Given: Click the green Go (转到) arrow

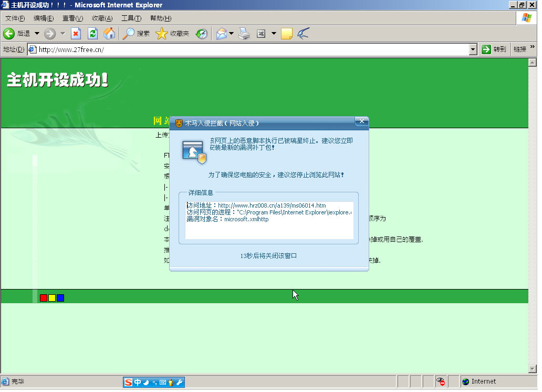Looking at the screenshot, I should (x=486, y=49).
